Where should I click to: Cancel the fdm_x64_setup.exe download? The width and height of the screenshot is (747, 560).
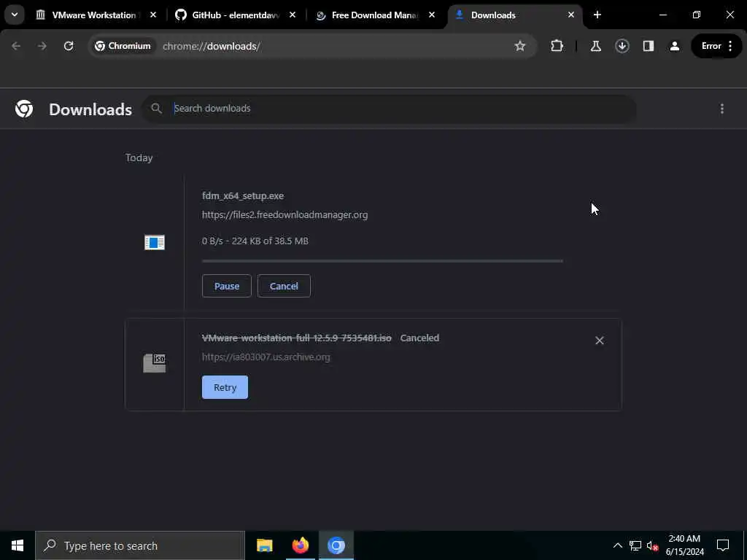point(284,286)
